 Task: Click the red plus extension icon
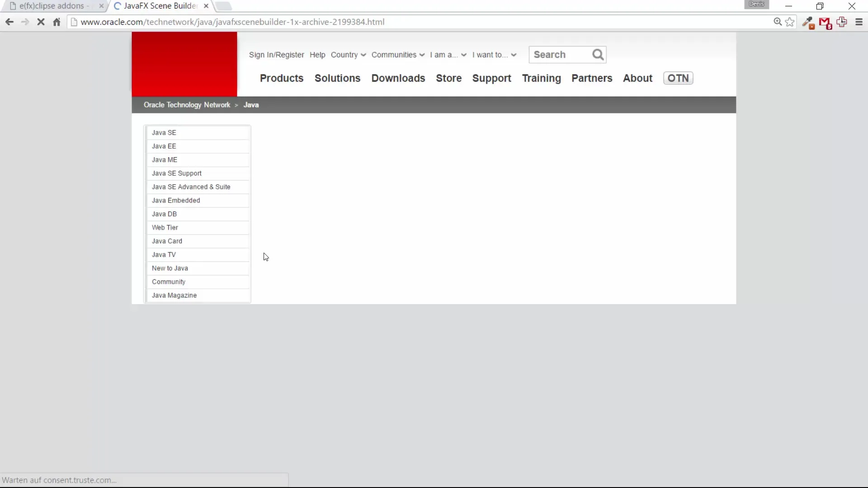click(842, 22)
